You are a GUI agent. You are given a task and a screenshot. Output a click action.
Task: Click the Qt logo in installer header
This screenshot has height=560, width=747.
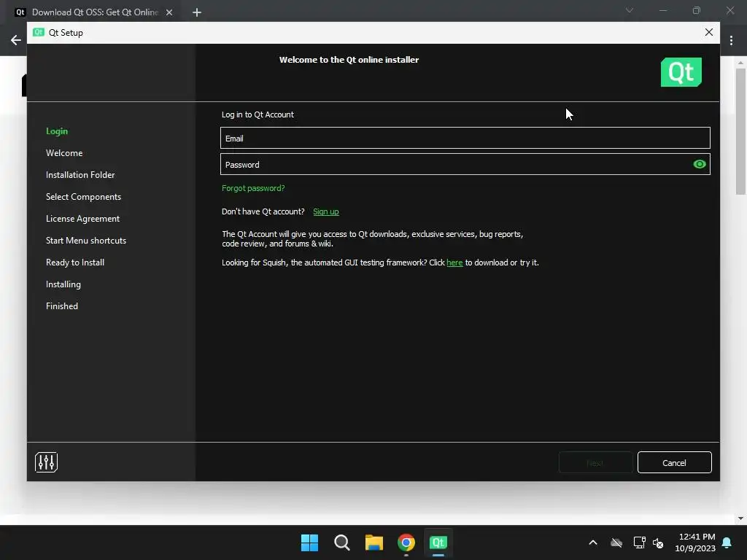681,72
